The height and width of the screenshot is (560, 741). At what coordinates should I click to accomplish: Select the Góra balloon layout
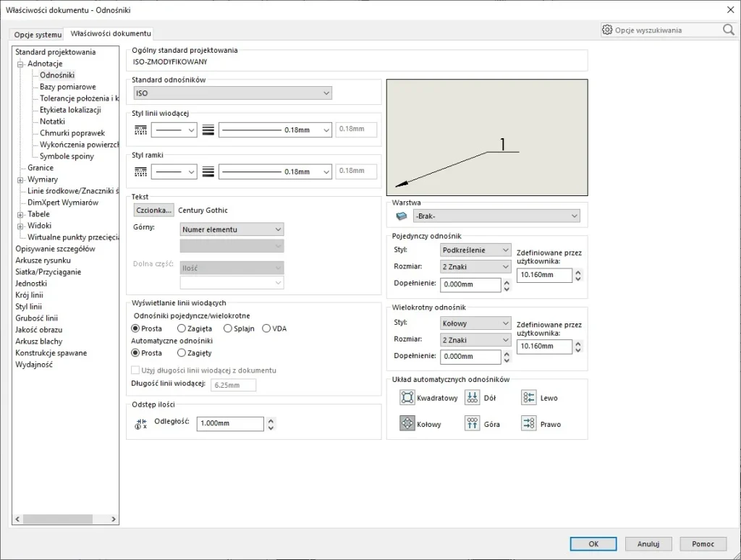click(472, 423)
